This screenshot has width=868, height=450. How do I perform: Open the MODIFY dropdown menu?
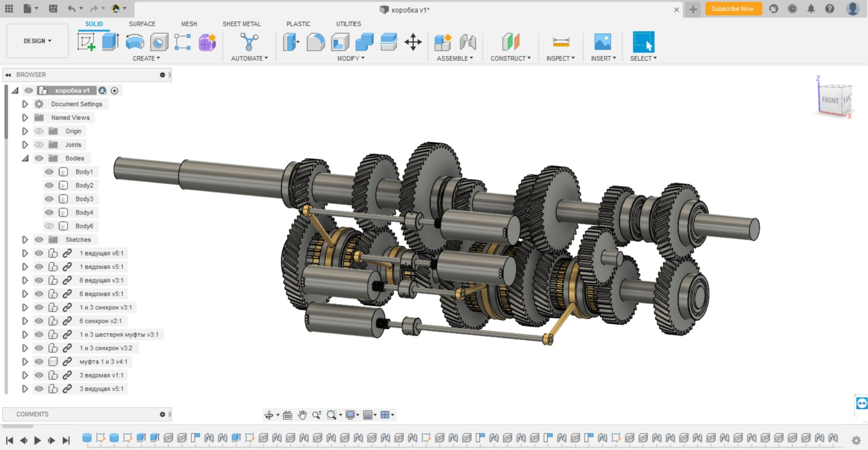[351, 58]
